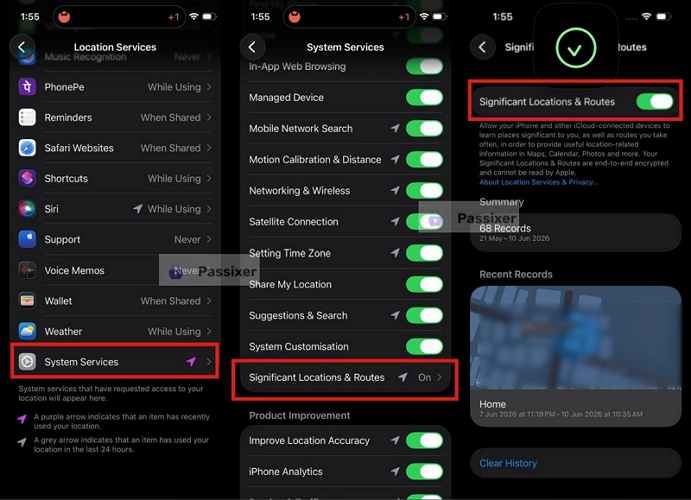The height and width of the screenshot is (500, 691).
Task: Tap the Shortcuts app icon
Action: click(27, 178)
